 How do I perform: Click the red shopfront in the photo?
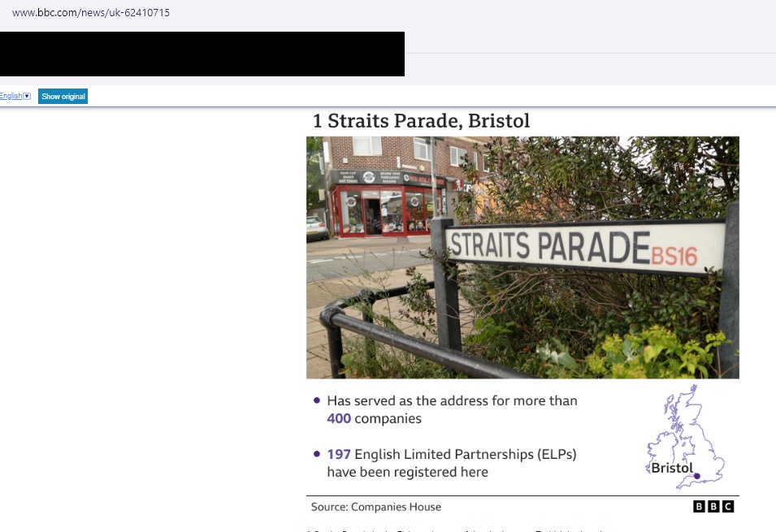point(382,203)
